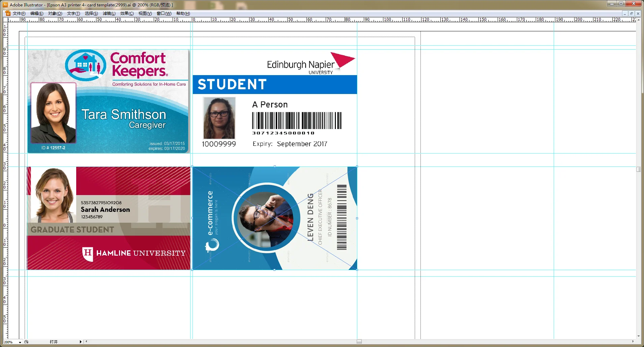Open the 窗口(W) Window menu
This screenshot has width=644, height=347.
pos(164,13)
